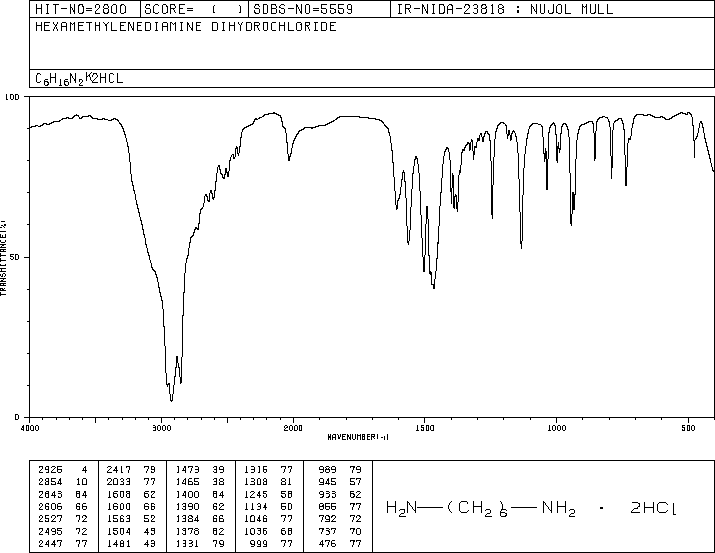Click the H2N group in structure diagram
The image size is (715, 553).
pyautogui.click(x=401, y=508)
